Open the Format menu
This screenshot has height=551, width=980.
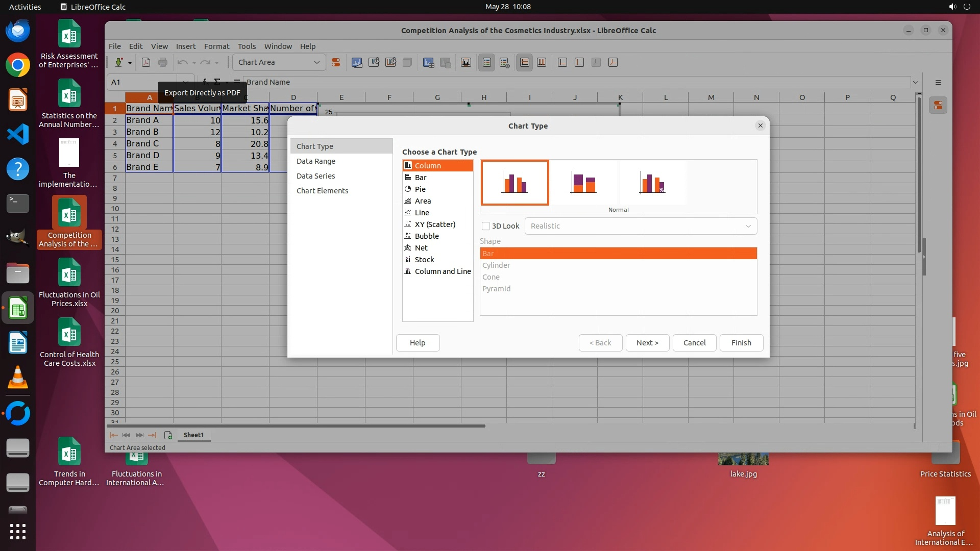[216, 46]
